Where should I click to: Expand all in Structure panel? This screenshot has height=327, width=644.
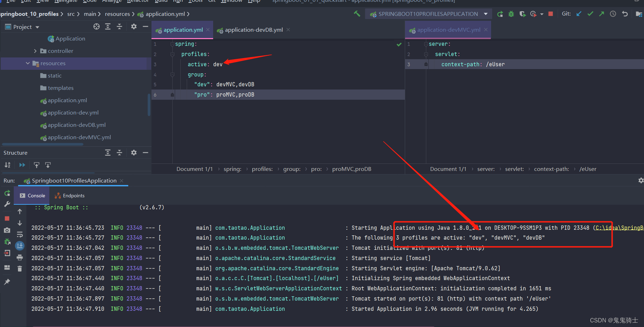pos(108,153)
